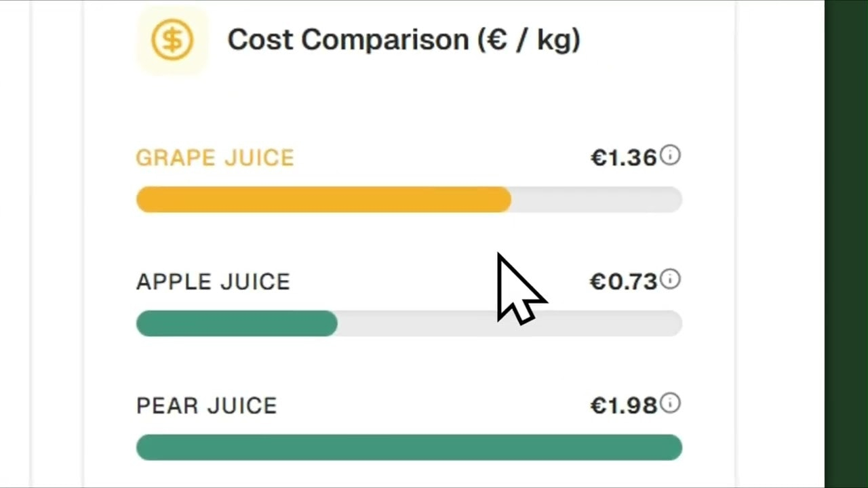Screen dimensions: 868x488
Task: Click the €0.73 price value
Action: [x=624, y=282]
